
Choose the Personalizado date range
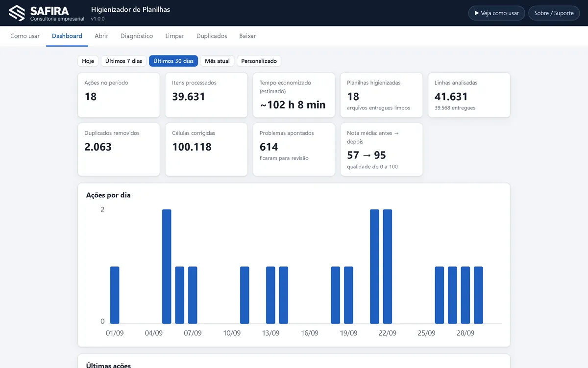coord(259,61)
